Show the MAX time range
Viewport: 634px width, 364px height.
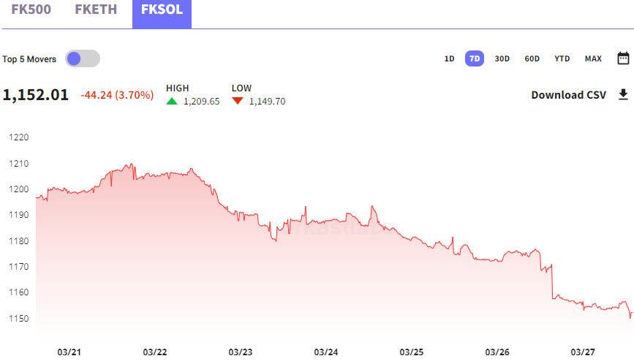point(593,59)
